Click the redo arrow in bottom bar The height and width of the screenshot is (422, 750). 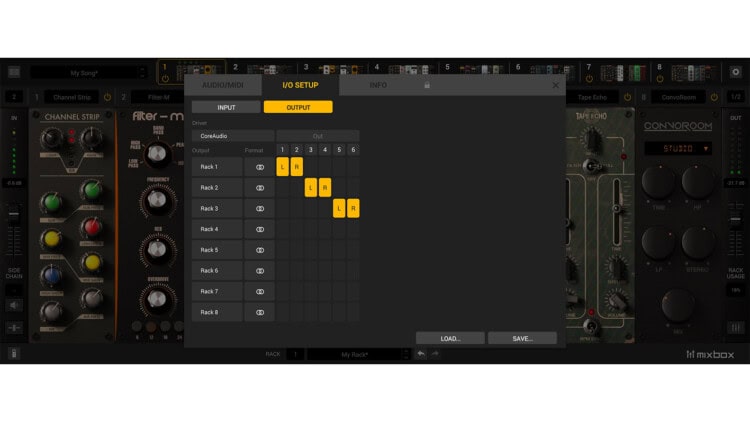pos(435,354)
